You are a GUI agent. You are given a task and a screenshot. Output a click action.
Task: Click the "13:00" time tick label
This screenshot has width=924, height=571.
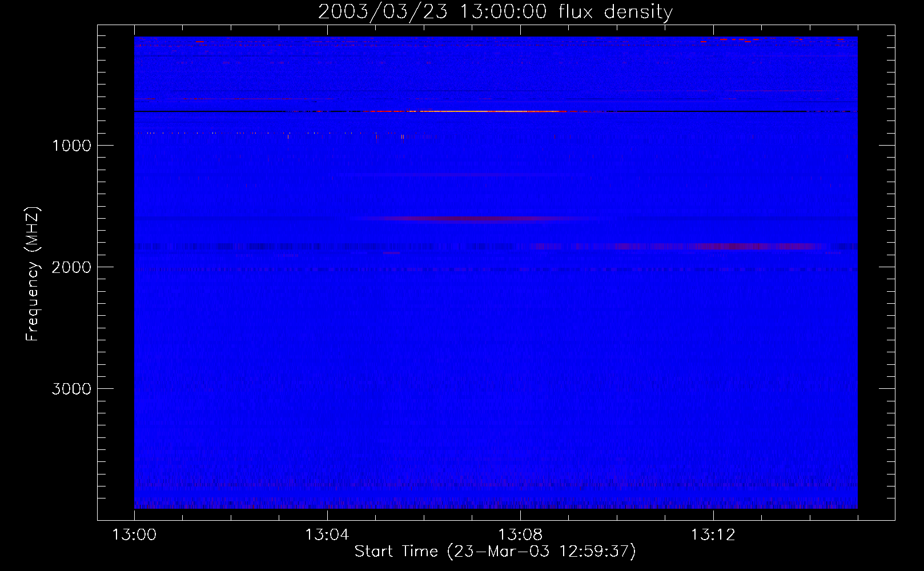click(x=134, y=535)
